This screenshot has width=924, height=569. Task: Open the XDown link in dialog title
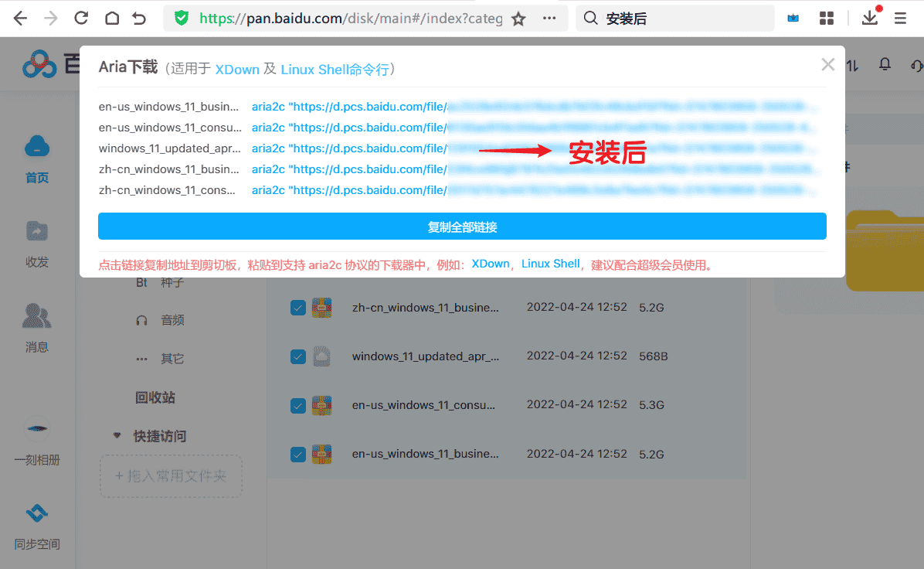[x=237, y=70]
